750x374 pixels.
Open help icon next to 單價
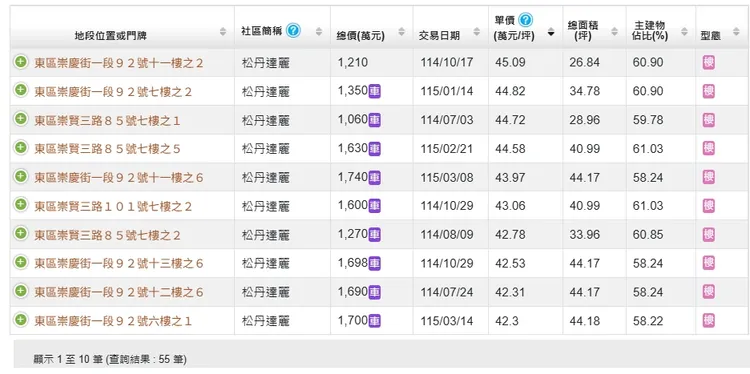tap(525, 20)
